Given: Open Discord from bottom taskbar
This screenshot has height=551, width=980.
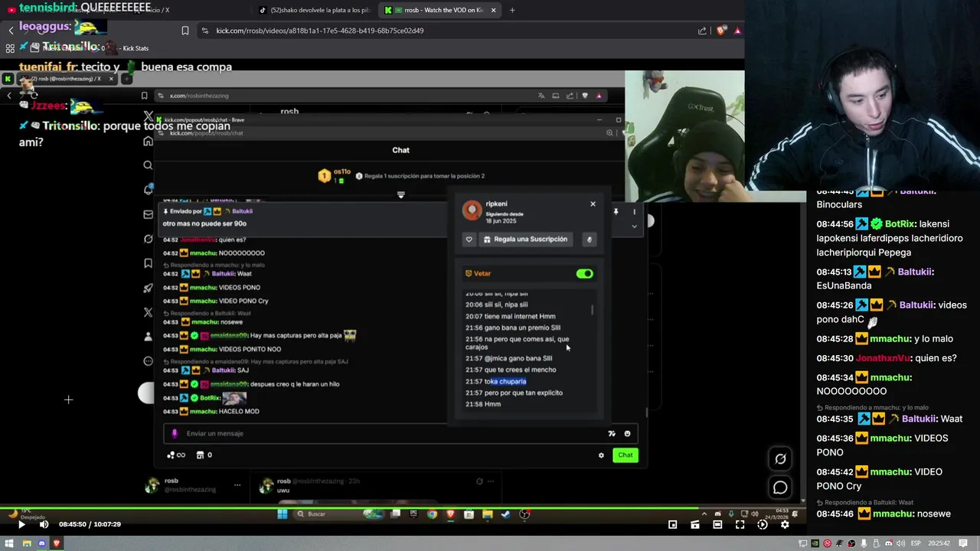Looking at the screenshot, I should 41,543.
